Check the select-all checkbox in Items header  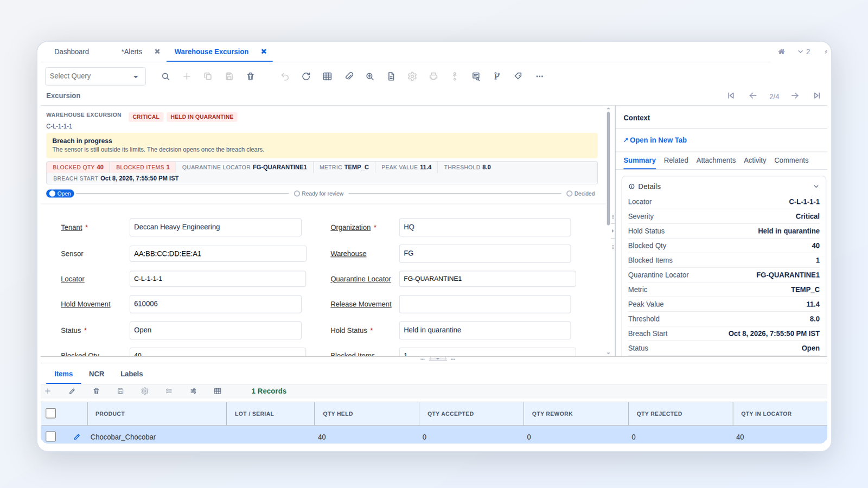click(x=51, y=413)
